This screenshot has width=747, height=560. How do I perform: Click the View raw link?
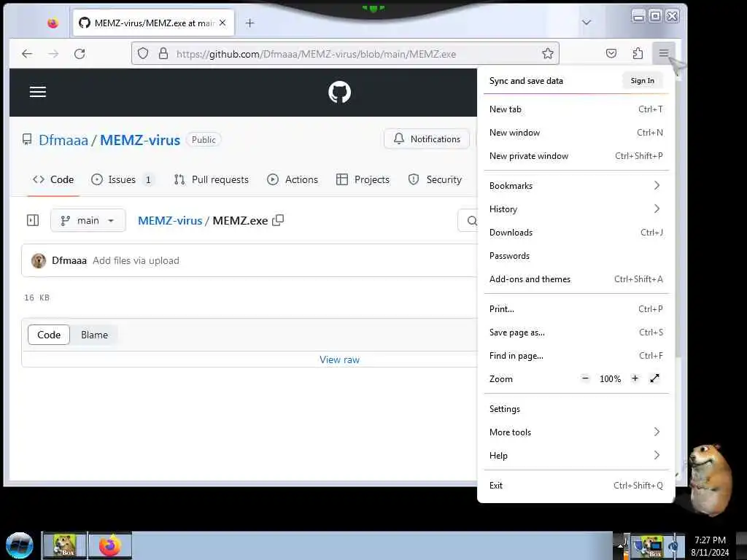pyautogui.click(x=340, y=359)
